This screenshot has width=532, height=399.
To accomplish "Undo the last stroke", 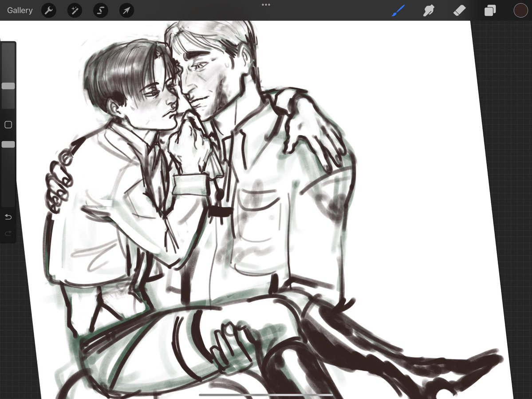I will [x=8, y=217].
